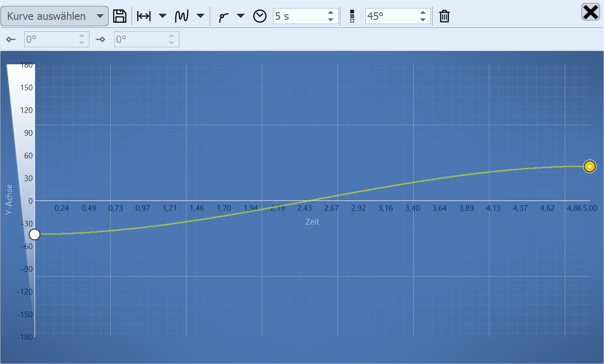Delete keyframe using the trash icon
Viewport: 604px width, 364px height.
pyautogui.click(x=444, y=17)
